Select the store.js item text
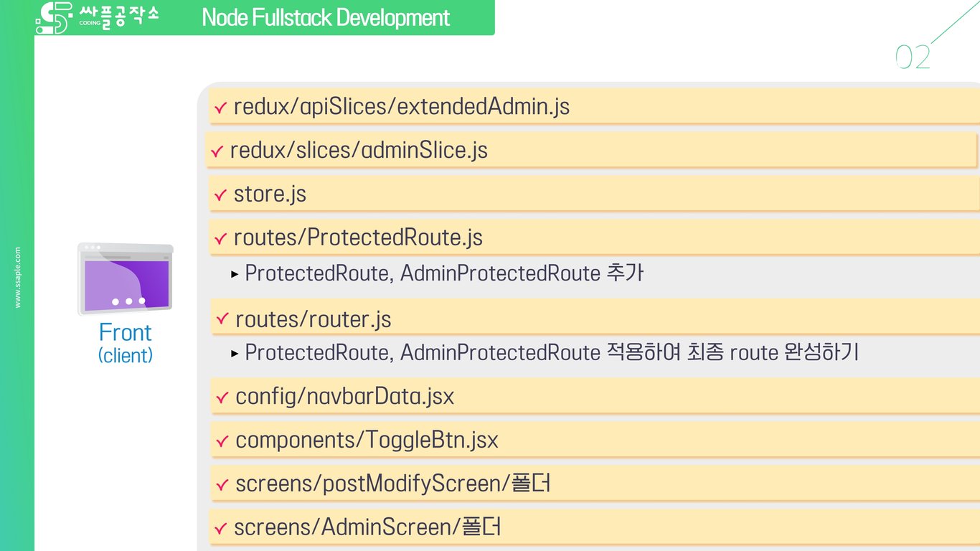 point(270,194)
